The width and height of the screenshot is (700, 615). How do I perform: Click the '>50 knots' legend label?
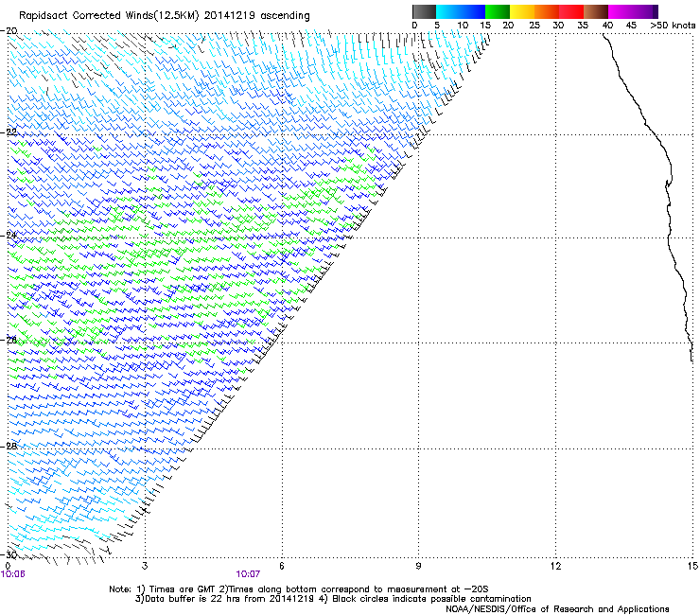point(673,26)
